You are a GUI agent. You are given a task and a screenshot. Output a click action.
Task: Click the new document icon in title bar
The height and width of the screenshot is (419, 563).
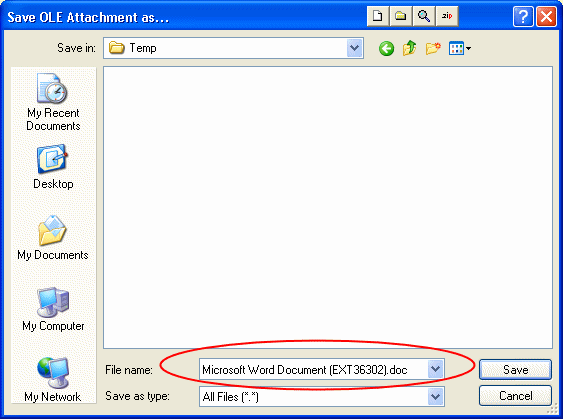click(x=378, y=16)
